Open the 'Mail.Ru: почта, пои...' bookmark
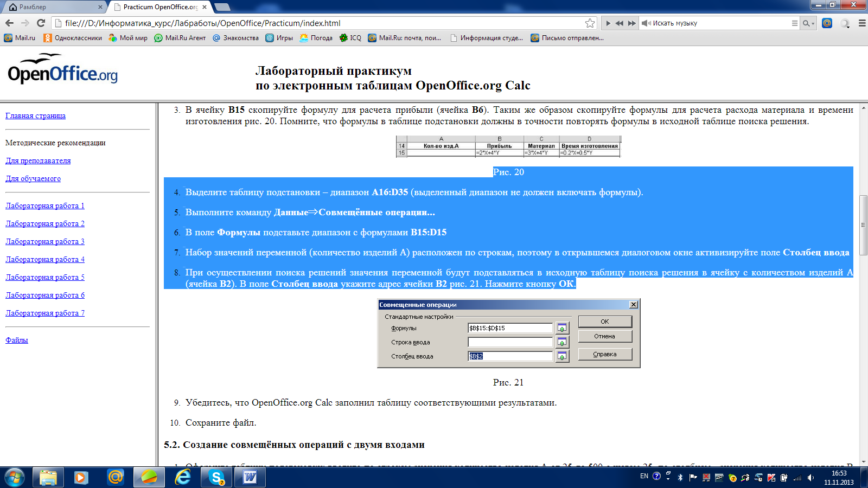Image resolution: width=868 pixels, height=488 pixels. (404, 38)
